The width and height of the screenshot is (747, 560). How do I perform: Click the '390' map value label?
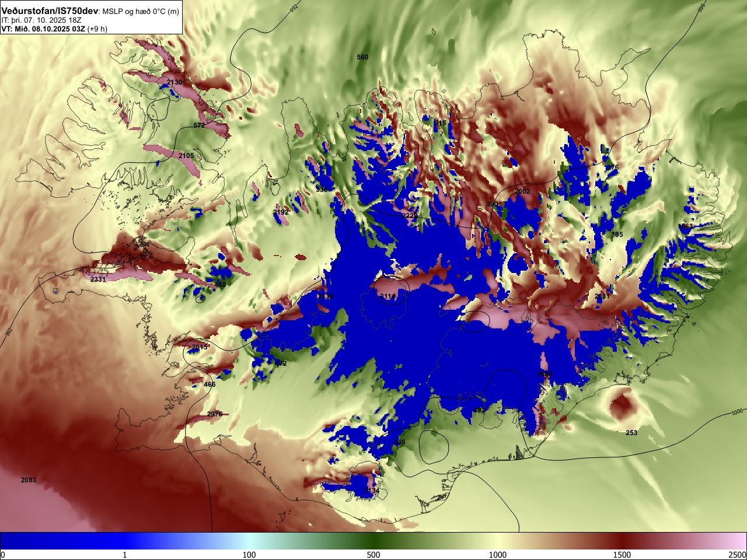coord(492,204)
